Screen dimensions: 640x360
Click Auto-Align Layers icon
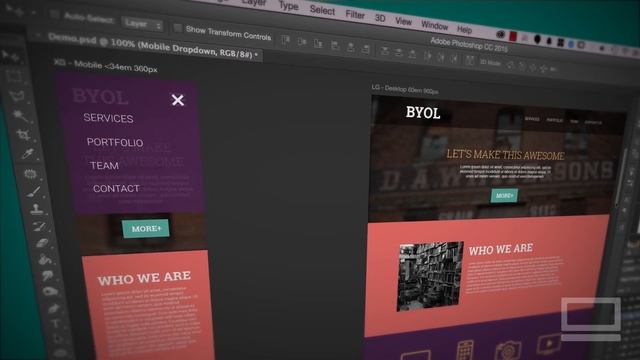(x=469, y=60)
